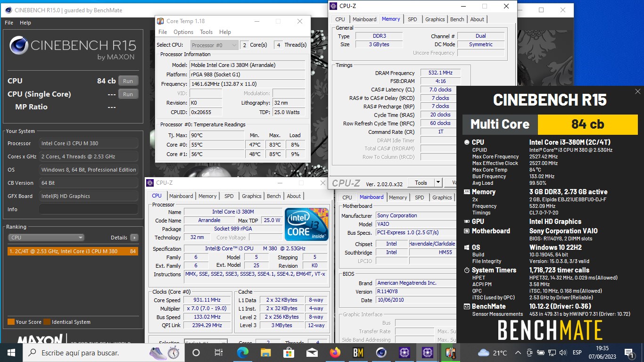
Task: Click the Identical System brown legend swatch
Action: [47, 322]
